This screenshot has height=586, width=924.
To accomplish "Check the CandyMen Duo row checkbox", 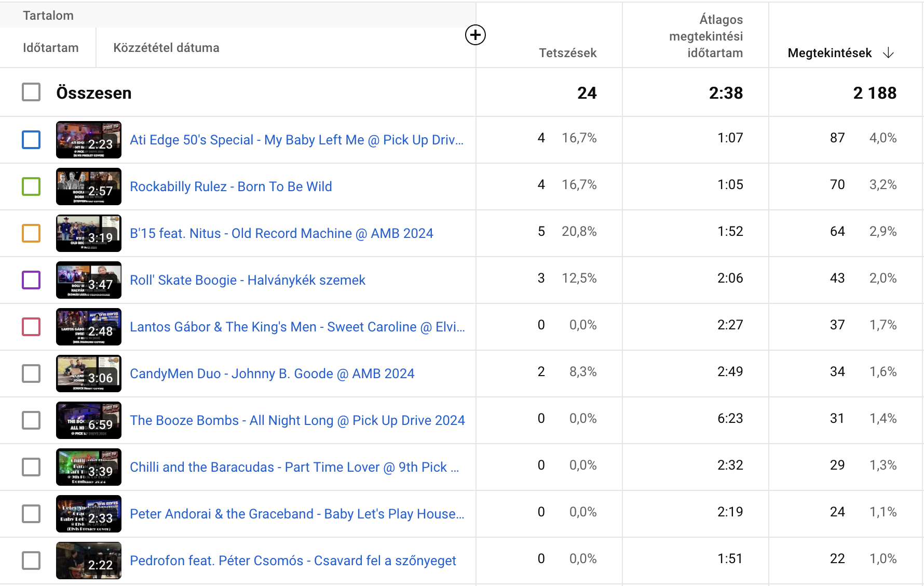I will 31,374.
